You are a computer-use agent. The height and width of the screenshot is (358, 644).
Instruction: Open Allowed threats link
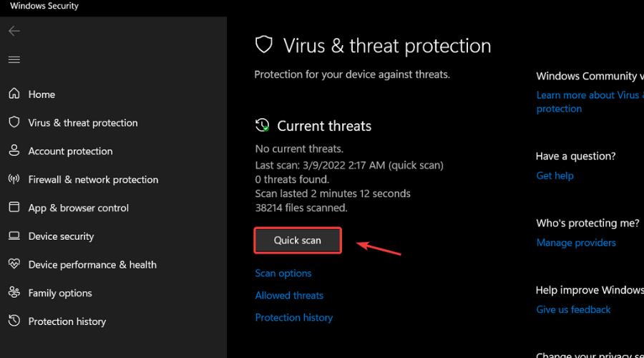point(289,295)
